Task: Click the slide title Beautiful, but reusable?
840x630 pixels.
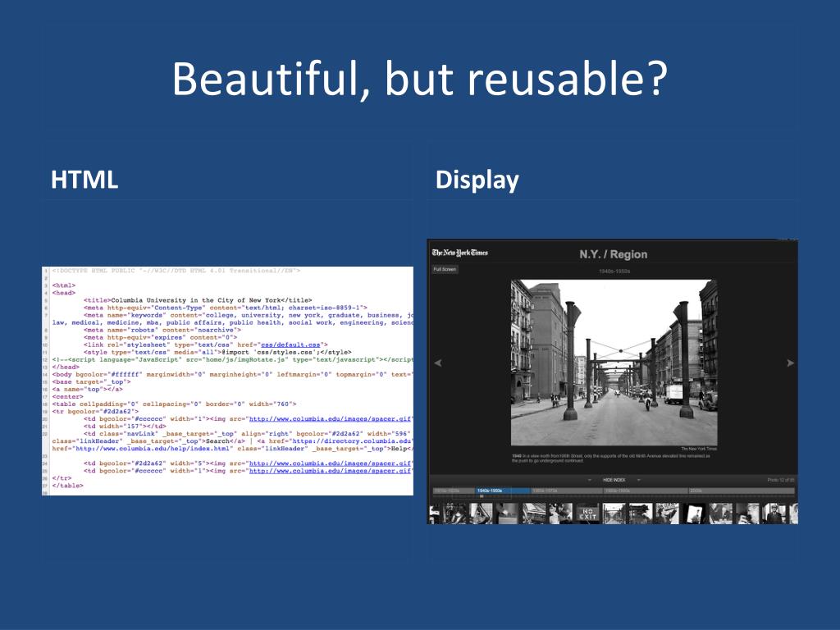Action: coord(420,79)
